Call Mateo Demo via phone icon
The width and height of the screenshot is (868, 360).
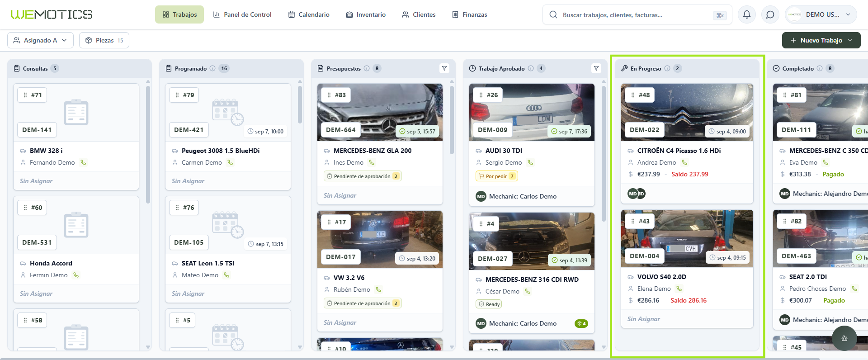(226, 275)
